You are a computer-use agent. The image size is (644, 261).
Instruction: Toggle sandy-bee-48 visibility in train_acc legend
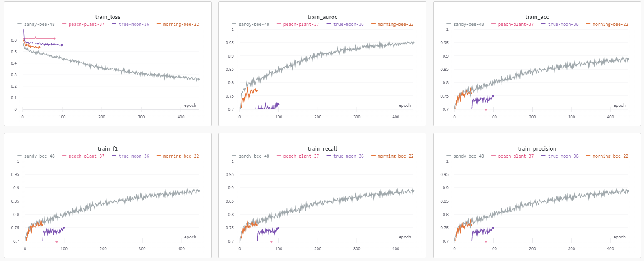click(x=449, y=24)
